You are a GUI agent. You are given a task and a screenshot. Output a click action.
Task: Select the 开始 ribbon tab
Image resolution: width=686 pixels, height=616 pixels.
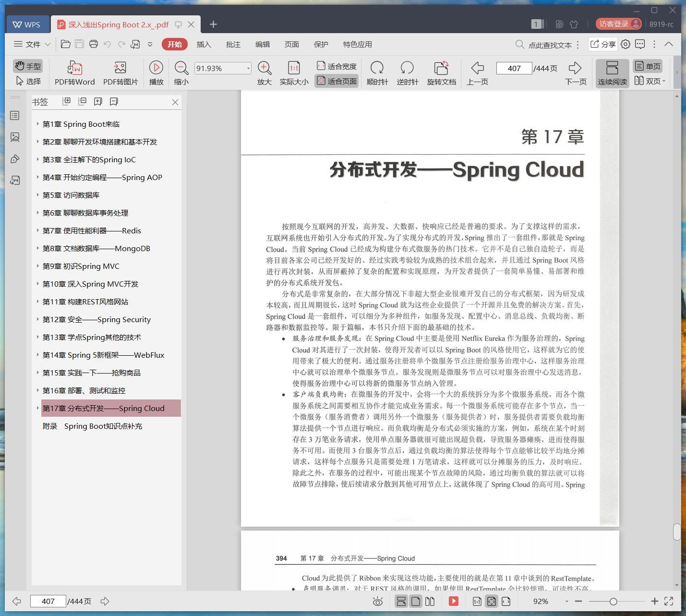[175, 44]
